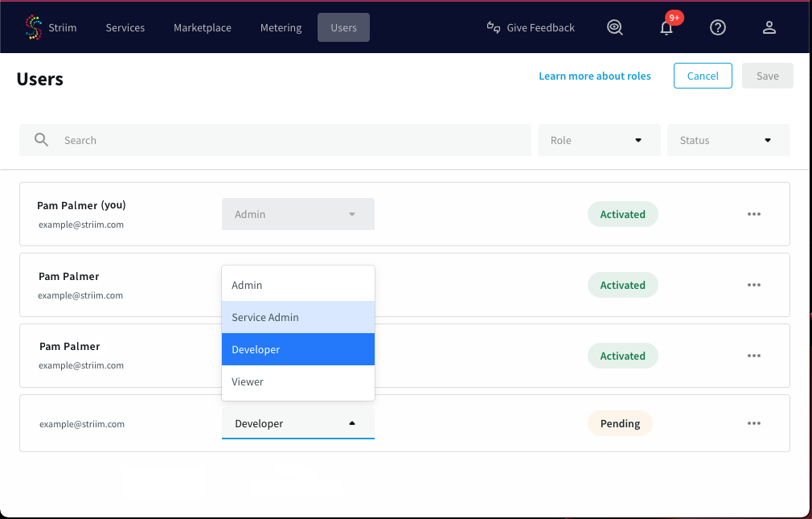Select the Users tab
812x519 pixels.
[344, 27]
